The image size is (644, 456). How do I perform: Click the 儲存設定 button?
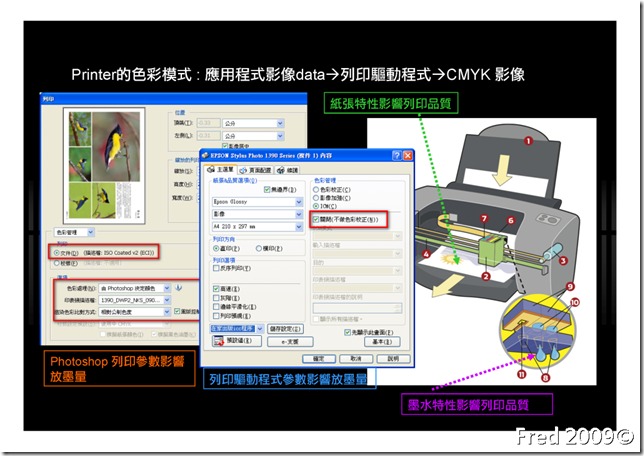[x=285, y=329]
